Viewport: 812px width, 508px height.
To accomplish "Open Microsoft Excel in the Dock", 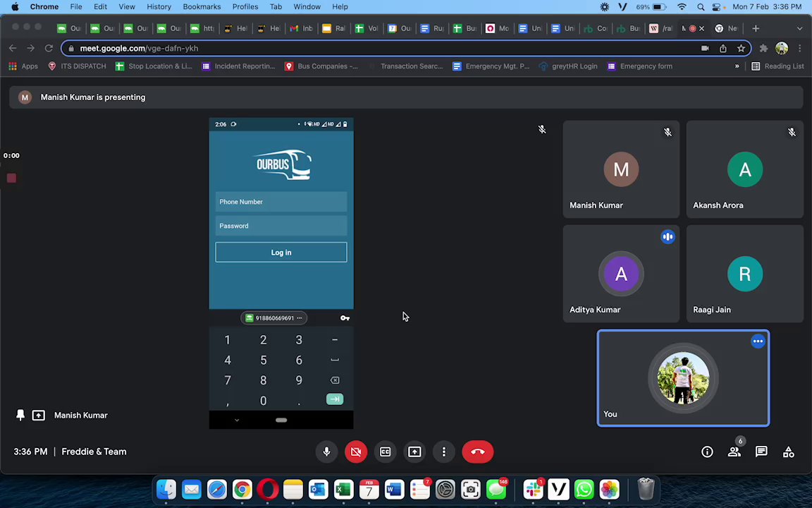I will coord(344,489).
